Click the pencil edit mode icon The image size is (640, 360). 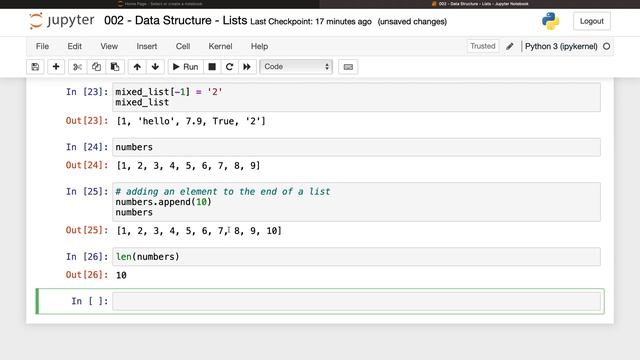(x=510, y=46)
